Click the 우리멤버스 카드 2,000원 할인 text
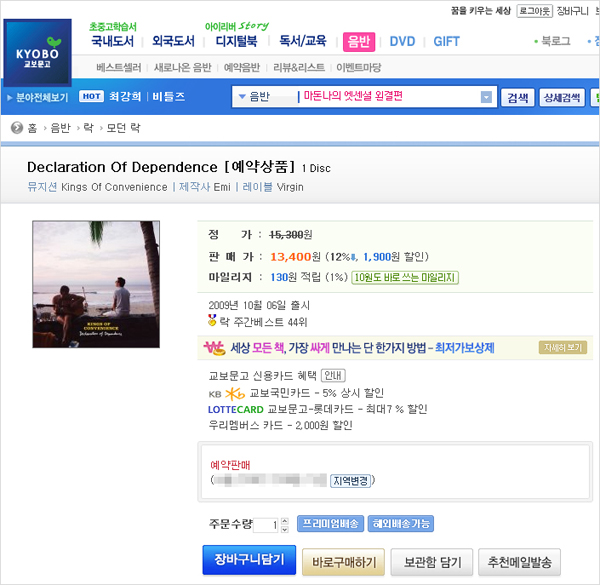 pyautogui.click(x=280, y=425)
